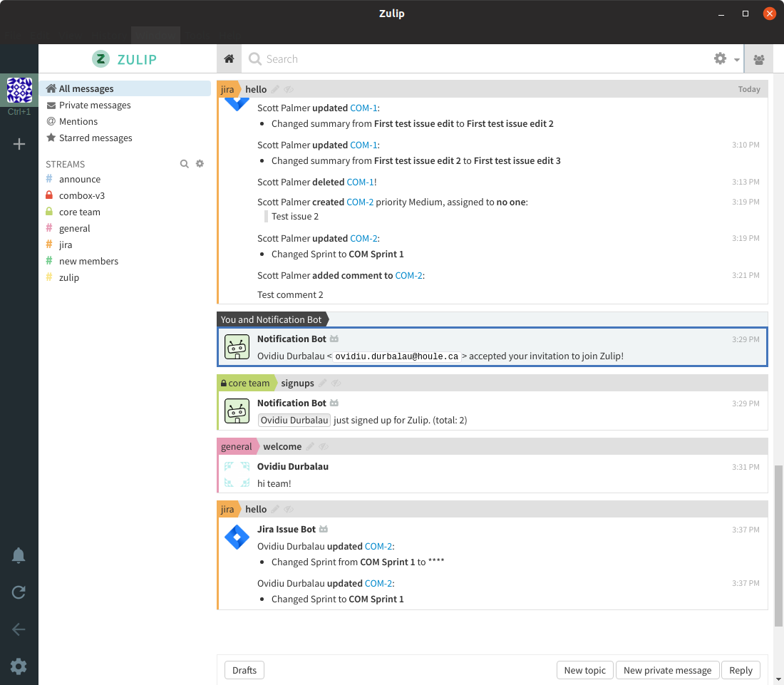
Task: Start a New topic
Action: tap(584, 670)
